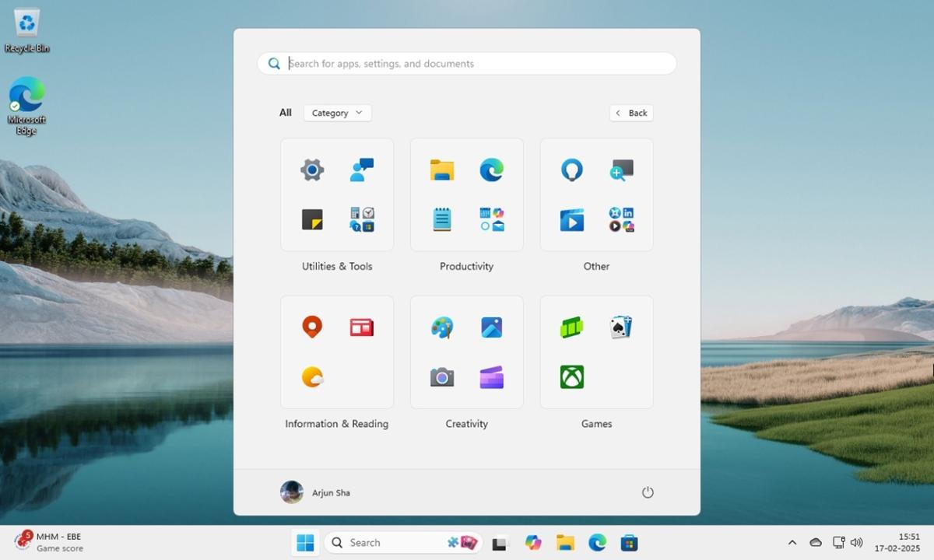Open Solitaire Collection in the Games category
934x560 pixels.
tap(622, 327)
